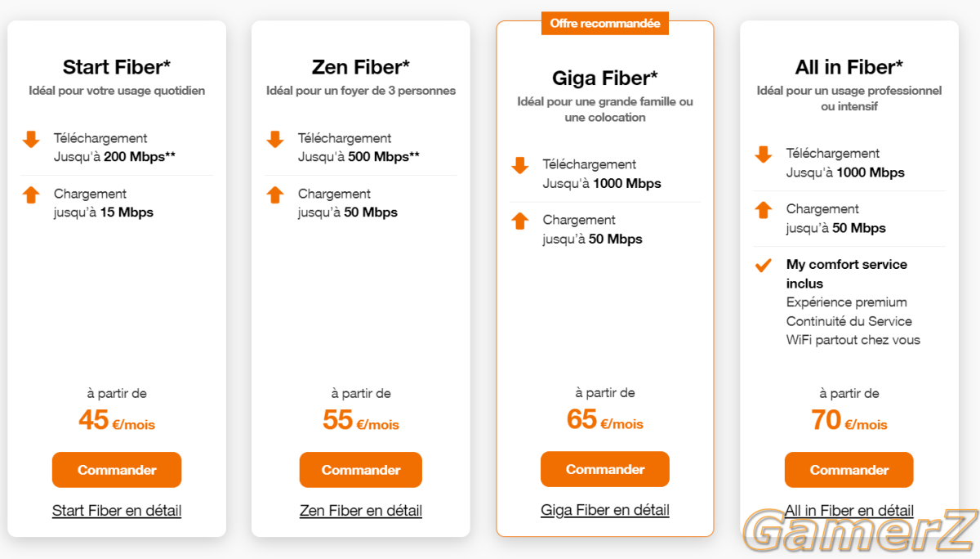This screenshot has height=559, width=980.
Task: Click All in Fiber upload arrow icon
Action: 764,210
